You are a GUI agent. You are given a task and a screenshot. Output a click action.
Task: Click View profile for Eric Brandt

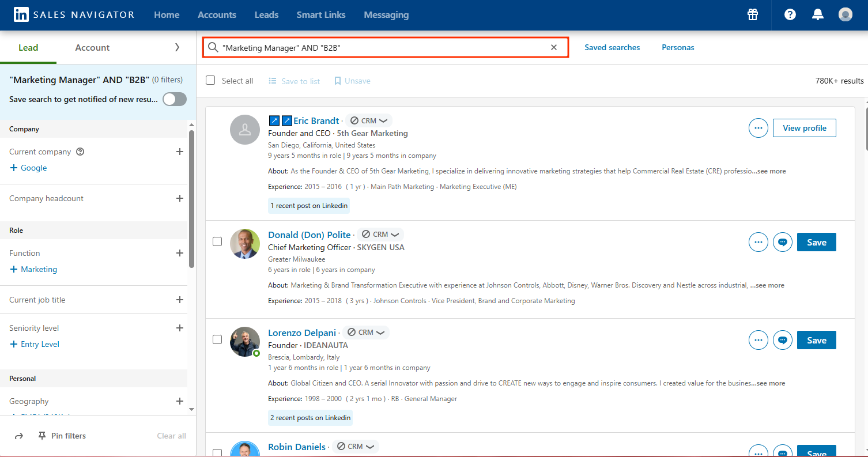pos(804,128)
